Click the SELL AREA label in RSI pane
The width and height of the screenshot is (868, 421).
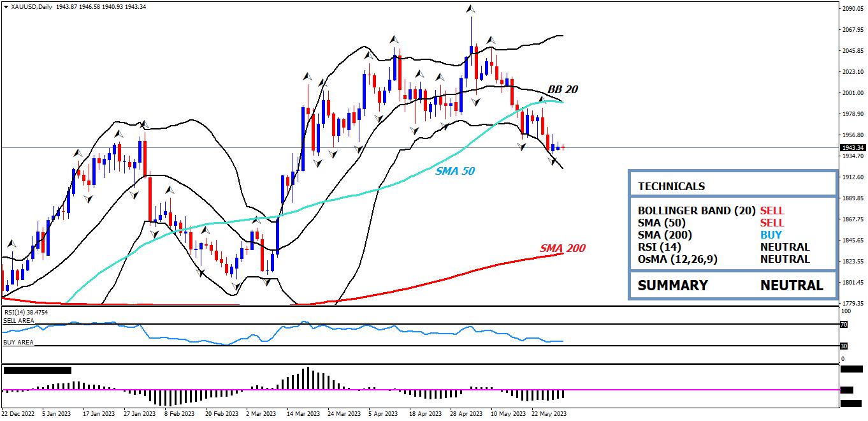tap(18, 320)
